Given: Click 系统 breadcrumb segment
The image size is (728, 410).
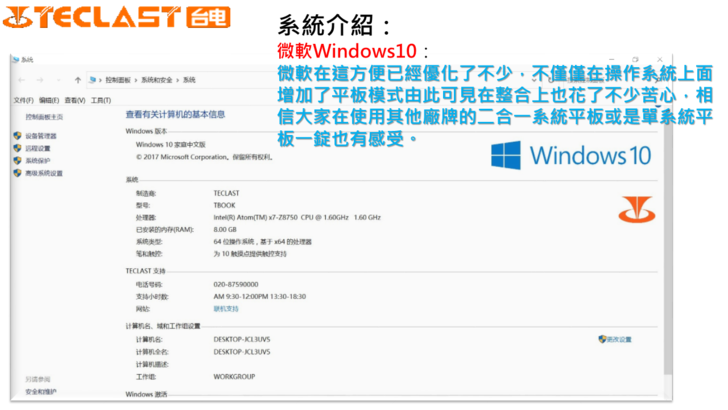Looking at the screenshot, I should [189, 80].
